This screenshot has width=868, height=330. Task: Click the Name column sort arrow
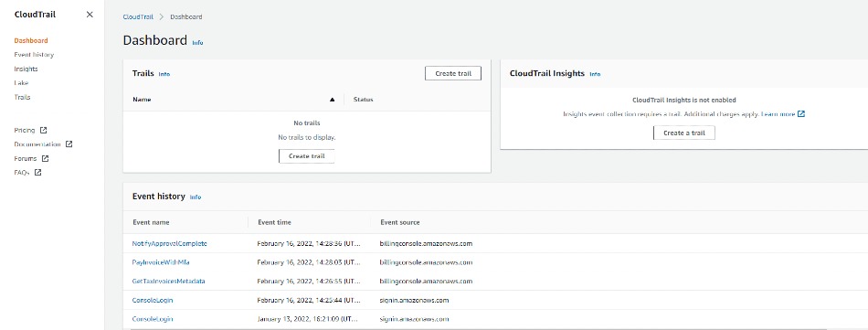[333, 100]
